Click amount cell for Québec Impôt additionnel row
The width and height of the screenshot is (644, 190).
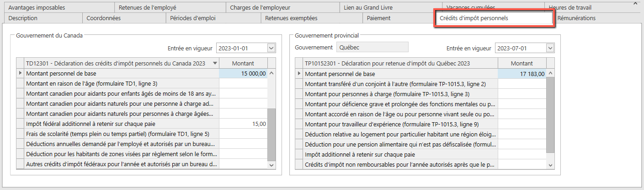522,154
